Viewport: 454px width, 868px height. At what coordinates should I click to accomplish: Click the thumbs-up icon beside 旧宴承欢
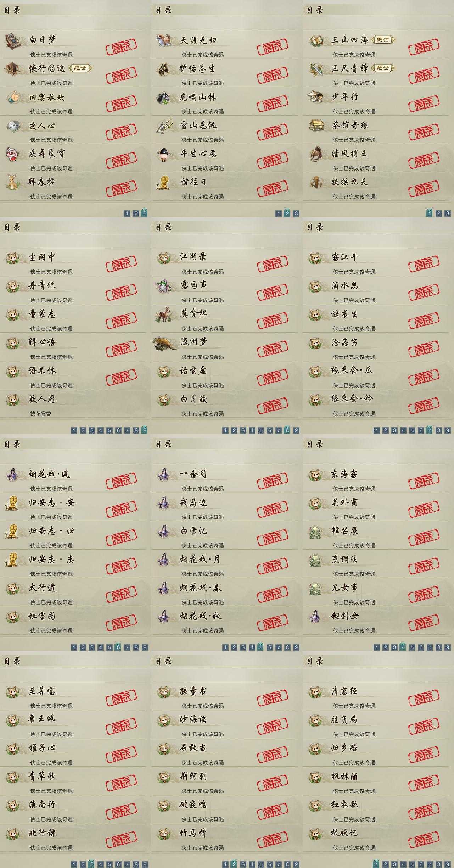click(x=13, y=97)
